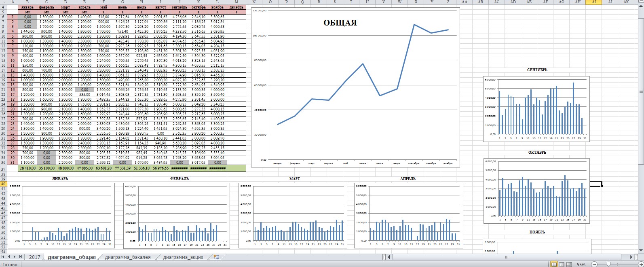Show the next sheet tab
The height and width of the screenshot is (267, 644).
(15, 257)
